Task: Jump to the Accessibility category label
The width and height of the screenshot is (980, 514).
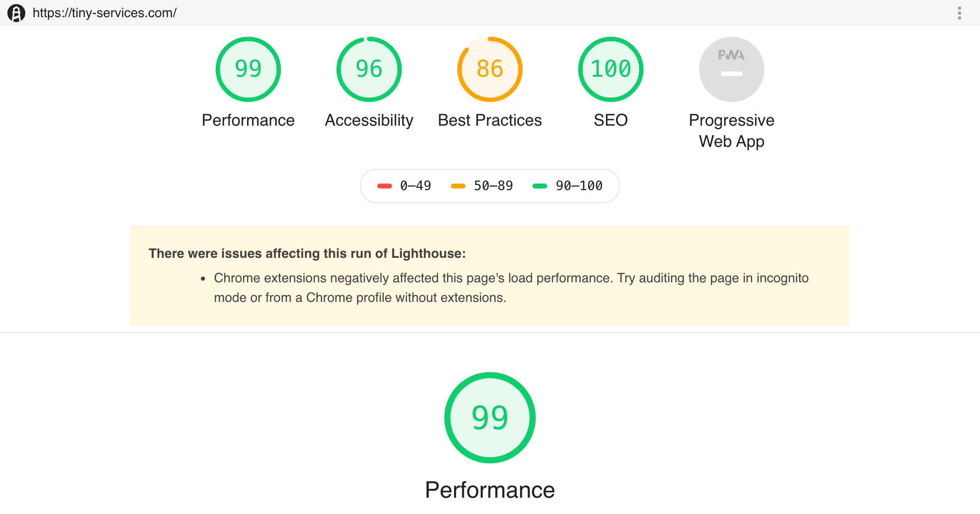Action: (369, 120)
